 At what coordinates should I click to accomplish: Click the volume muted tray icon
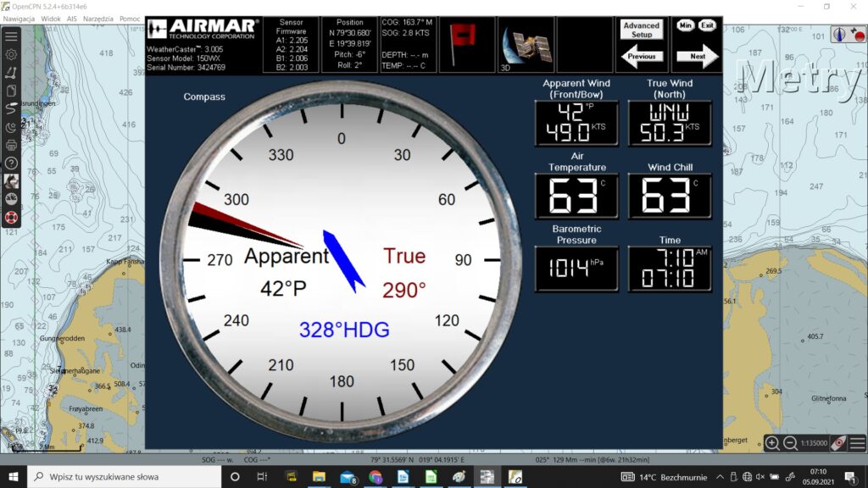point(760,477)
